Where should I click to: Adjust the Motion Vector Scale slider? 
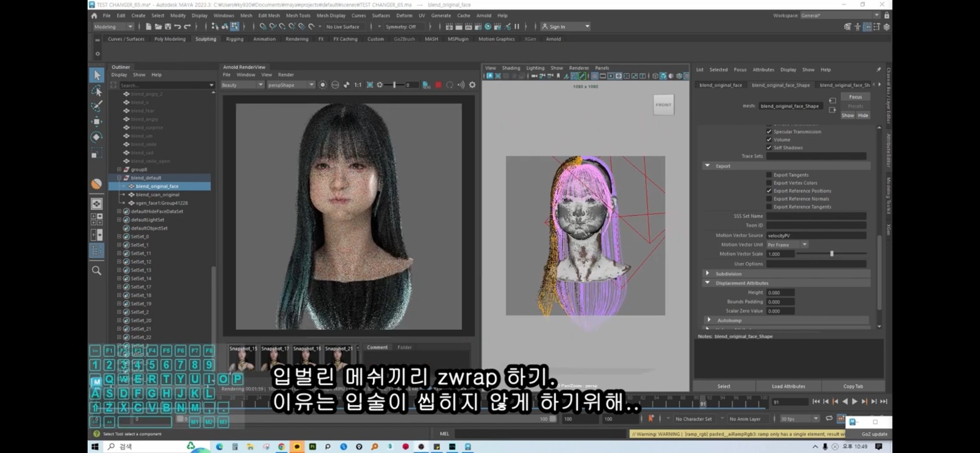click(x=831, y=254)
